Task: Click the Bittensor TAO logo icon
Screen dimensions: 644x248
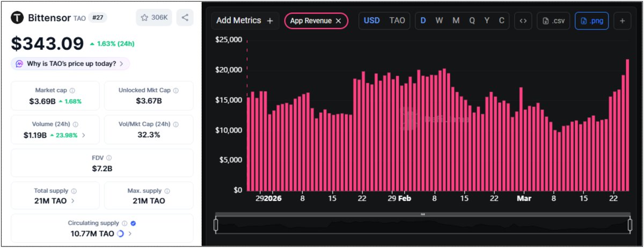Action: 18,18
